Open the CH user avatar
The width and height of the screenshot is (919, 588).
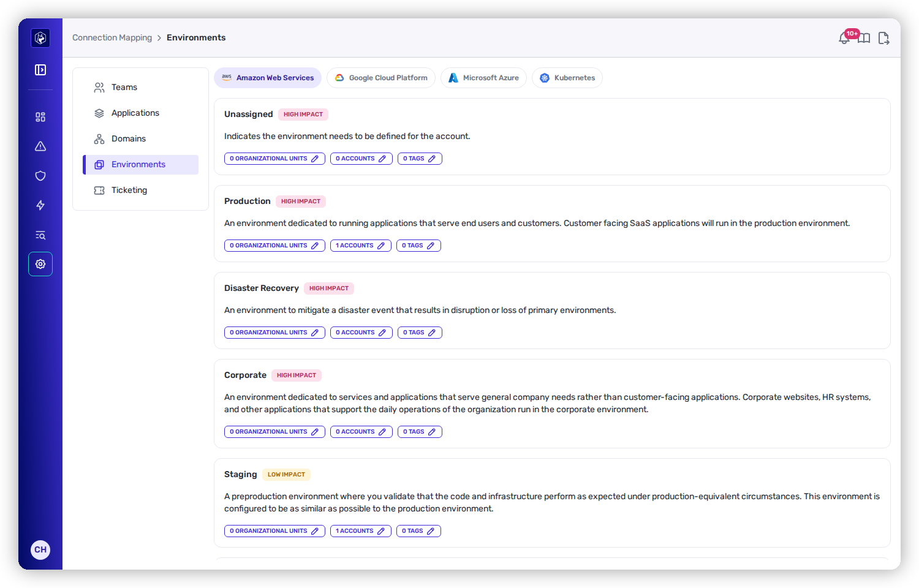pyautogui.click(x=40, y=549)
